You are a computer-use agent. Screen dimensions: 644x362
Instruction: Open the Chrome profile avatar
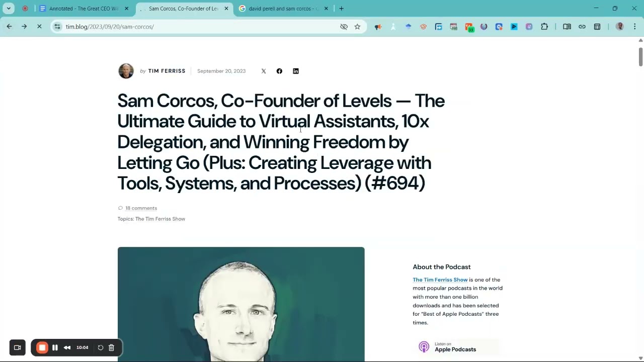(620, 27)
